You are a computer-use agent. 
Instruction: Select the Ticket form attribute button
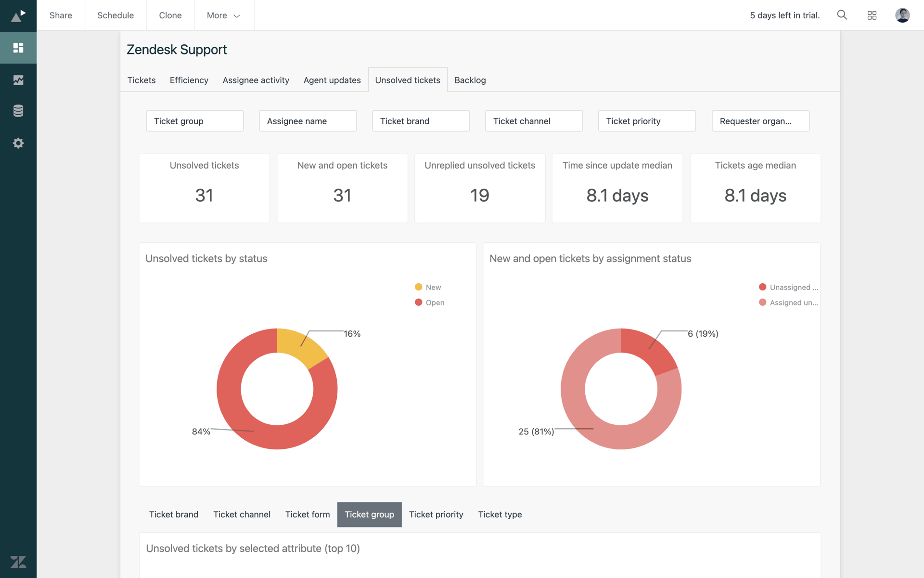coord(308,514)
